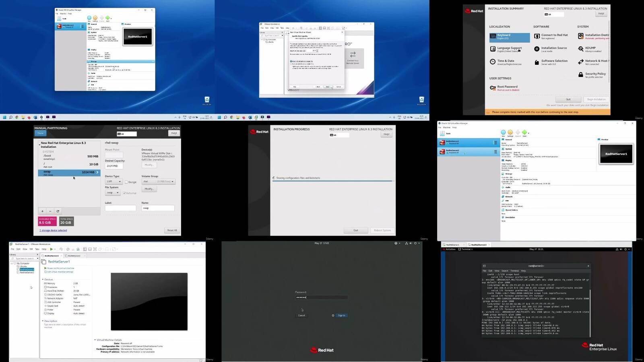Open Recycle Bin on VirtualBox desktop
644x362 pixels.
[207, 101]
